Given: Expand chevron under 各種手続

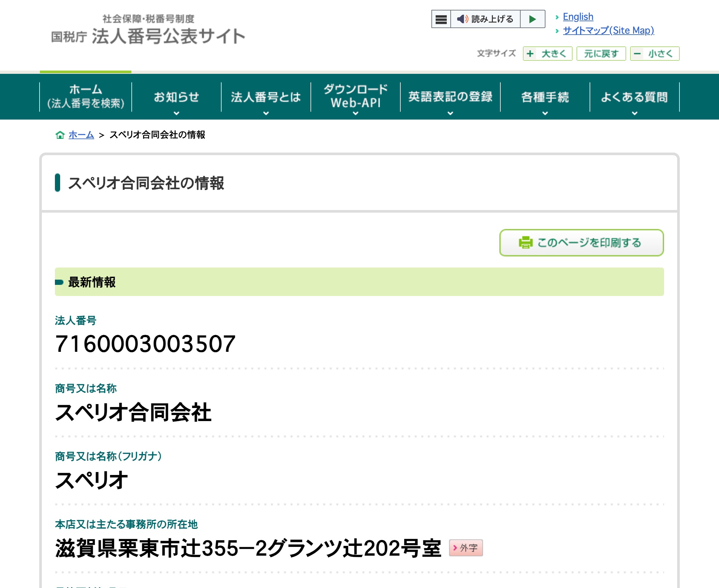Looking at the screenshot, I should [x=545, y=113].
